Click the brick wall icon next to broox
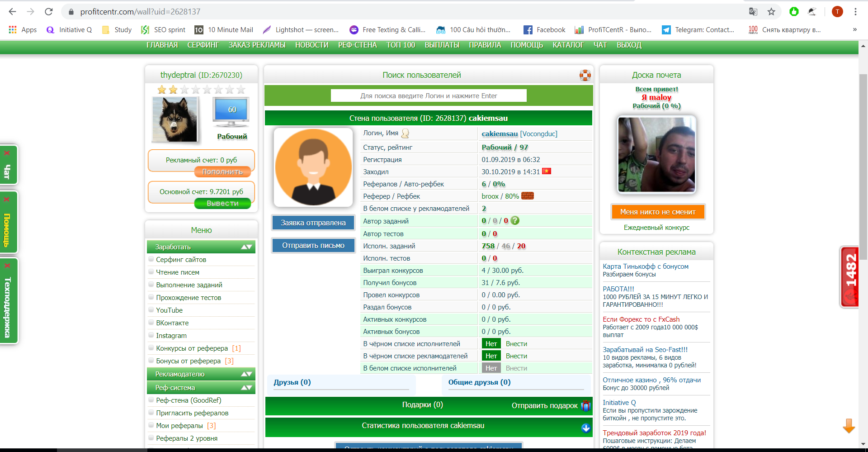 coord(528,196)
